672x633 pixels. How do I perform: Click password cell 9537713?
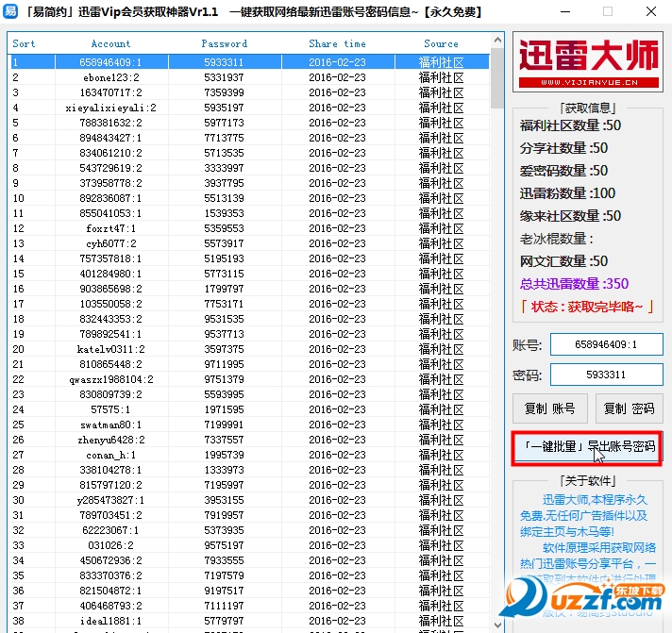coord(224,334)
